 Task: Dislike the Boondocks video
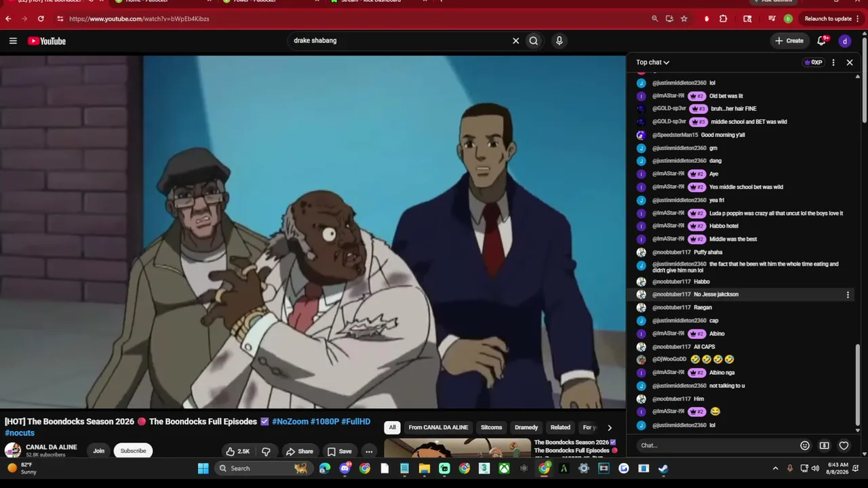[x=266, y=451]
